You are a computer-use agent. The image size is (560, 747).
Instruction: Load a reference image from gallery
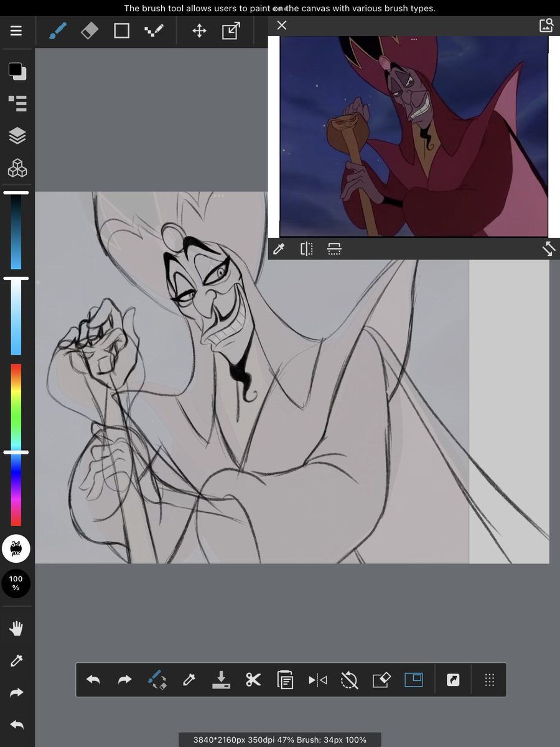click(x=546, y=25)
